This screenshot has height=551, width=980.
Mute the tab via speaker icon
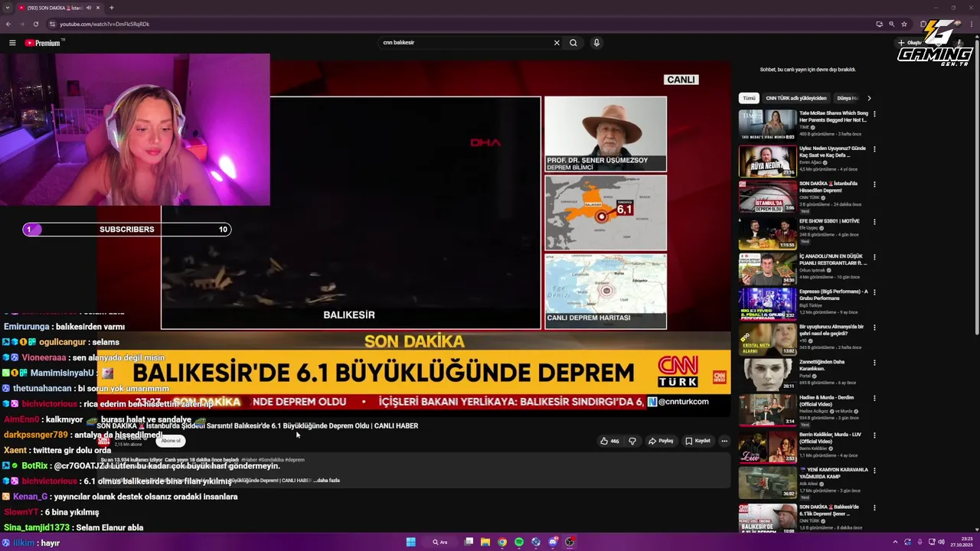coord(88,8)
